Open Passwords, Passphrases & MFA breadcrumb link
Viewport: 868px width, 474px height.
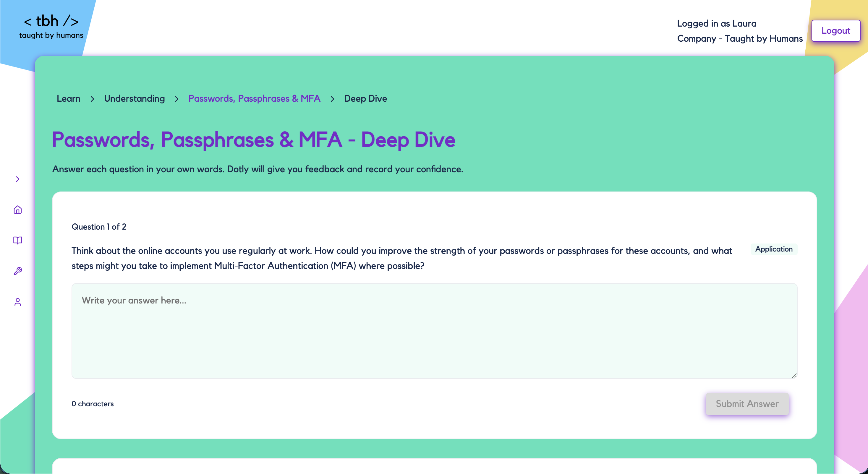(255, 98)
